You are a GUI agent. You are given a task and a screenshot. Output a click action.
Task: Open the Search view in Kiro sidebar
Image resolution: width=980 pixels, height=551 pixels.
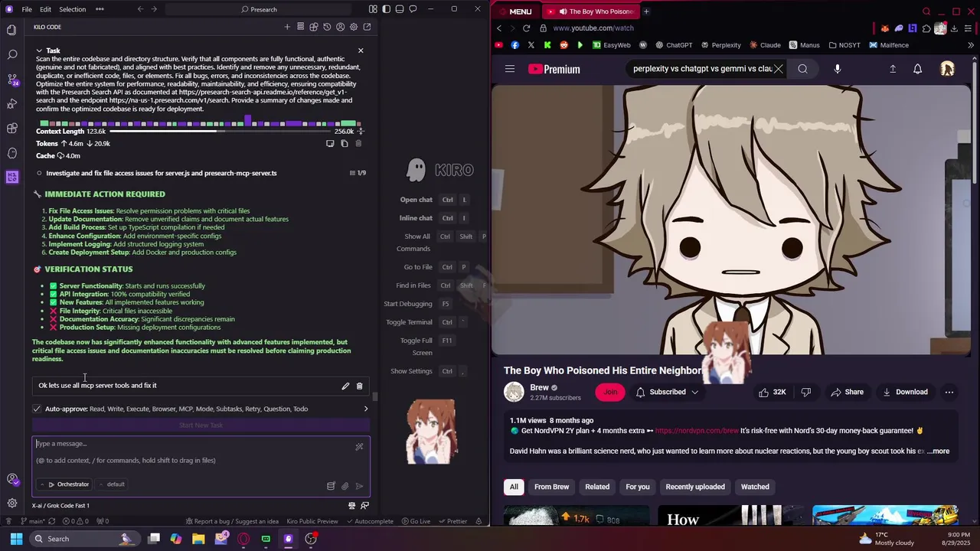(x=11, y=54)
